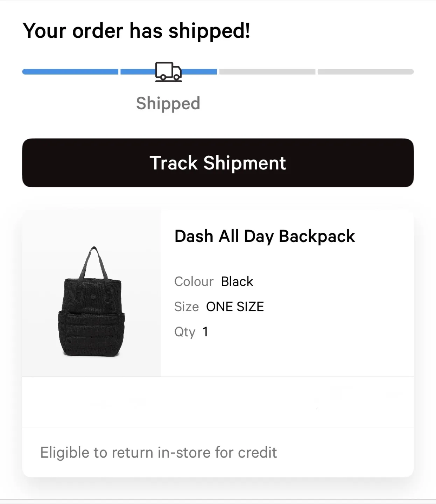Open the black backpack product thumbnail
The height and width of the screenshot is (504, 436).
pyautogui.click(x=92, y=301)
